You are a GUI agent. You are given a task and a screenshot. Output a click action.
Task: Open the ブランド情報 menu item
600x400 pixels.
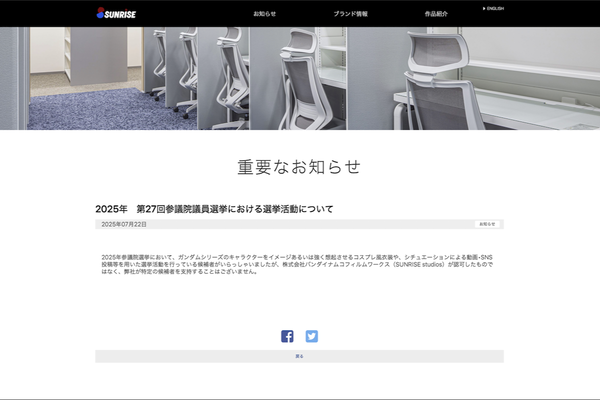350,14
